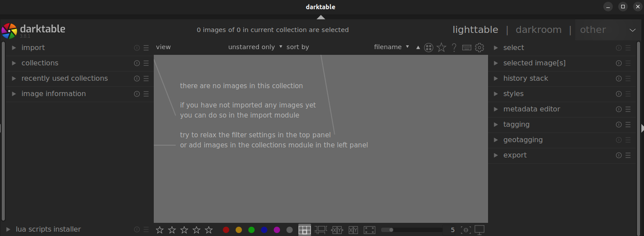Reverse sort order with the triangle arrow

tap(418, 47)
